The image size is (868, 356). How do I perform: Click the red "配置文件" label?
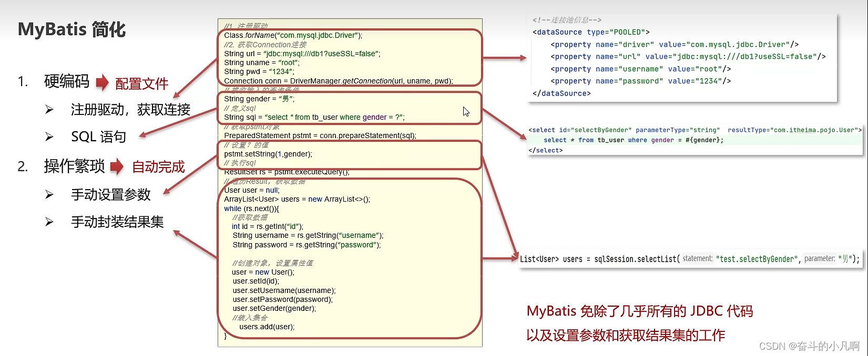pyautogui.click(x=142, y=83)
